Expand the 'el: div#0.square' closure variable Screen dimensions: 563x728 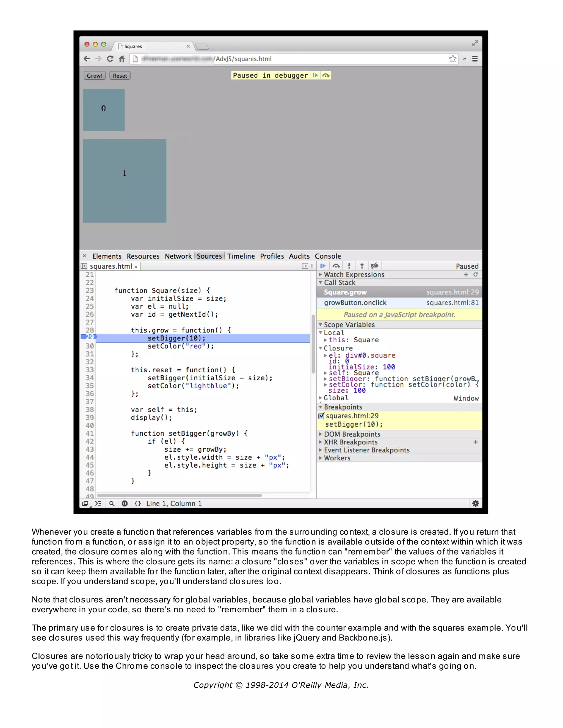point(325,355)
